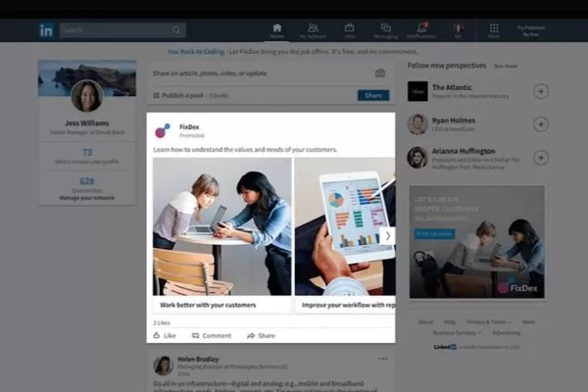
Task: Click the two women at table carousel image
Action: click(x=221, y=226)
